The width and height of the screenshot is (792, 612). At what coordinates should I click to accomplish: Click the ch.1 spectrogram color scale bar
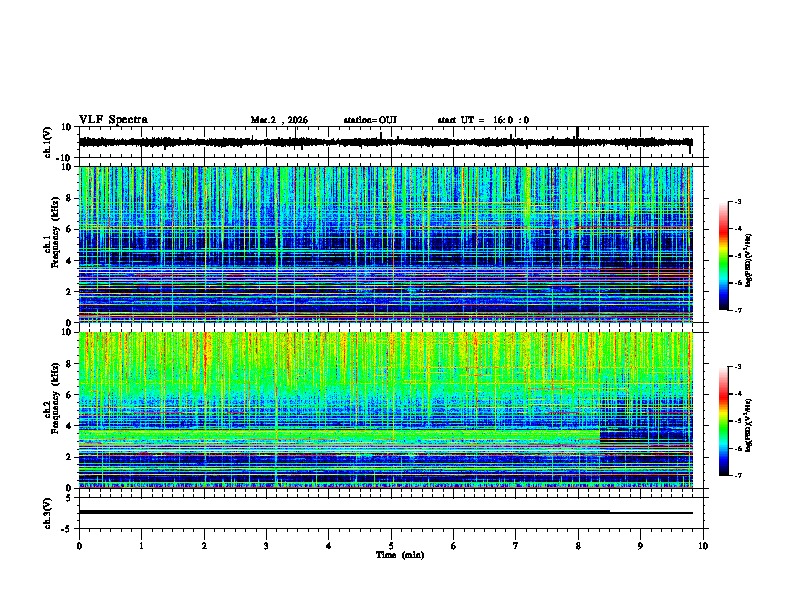point(724,256)
